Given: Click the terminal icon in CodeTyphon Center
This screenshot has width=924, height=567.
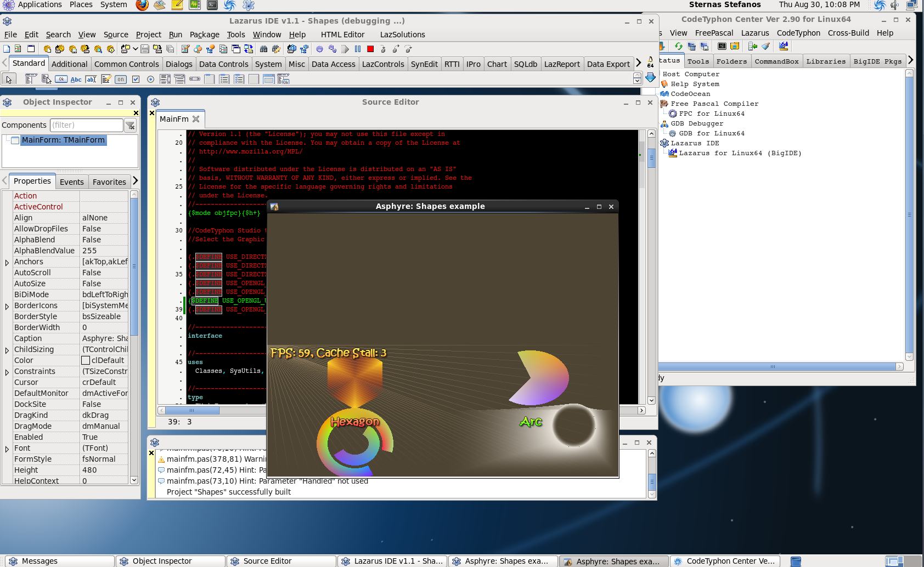Looking at the screenshot, I should (722, 46).
